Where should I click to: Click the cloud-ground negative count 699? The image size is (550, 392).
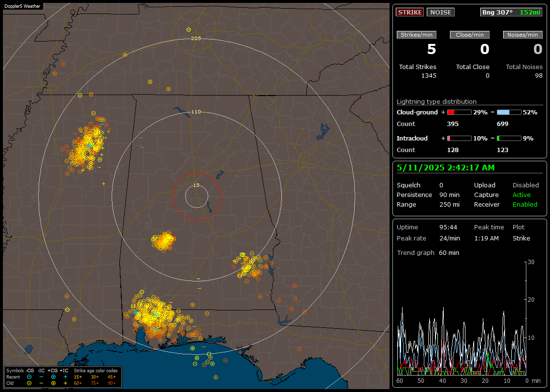click(x=503, y=124)
